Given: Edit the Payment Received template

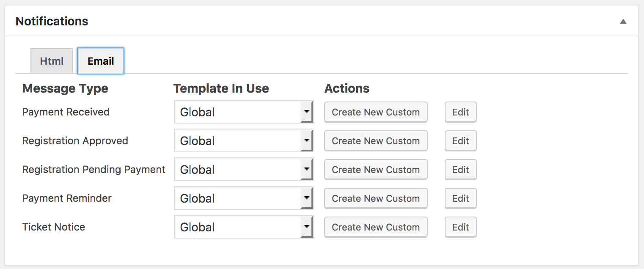Looking at the screenshot, I should point(460,112).
